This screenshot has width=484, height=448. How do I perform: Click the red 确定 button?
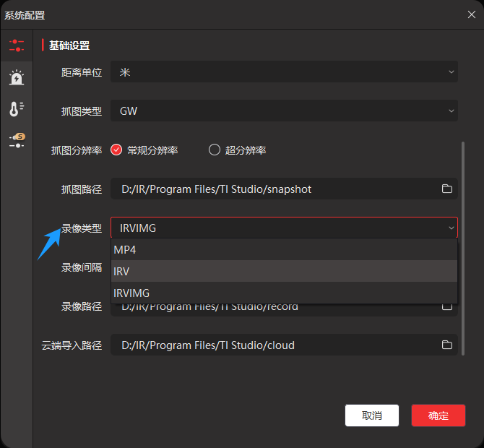click(x=438, y=415)
